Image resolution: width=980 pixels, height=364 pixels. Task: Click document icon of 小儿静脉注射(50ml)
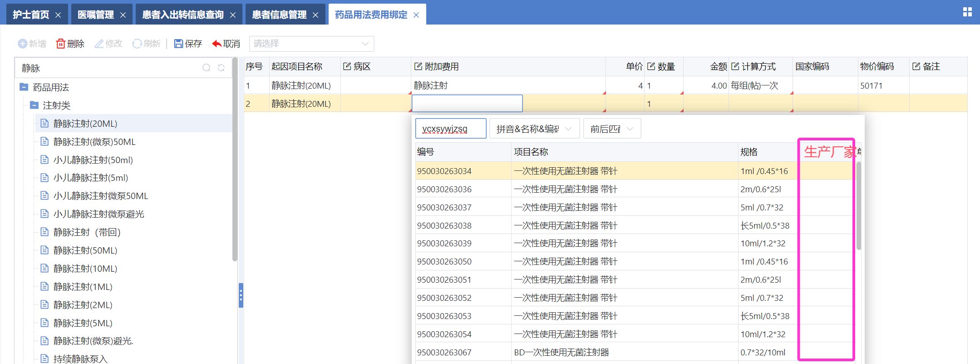click(x=44, y=160)
